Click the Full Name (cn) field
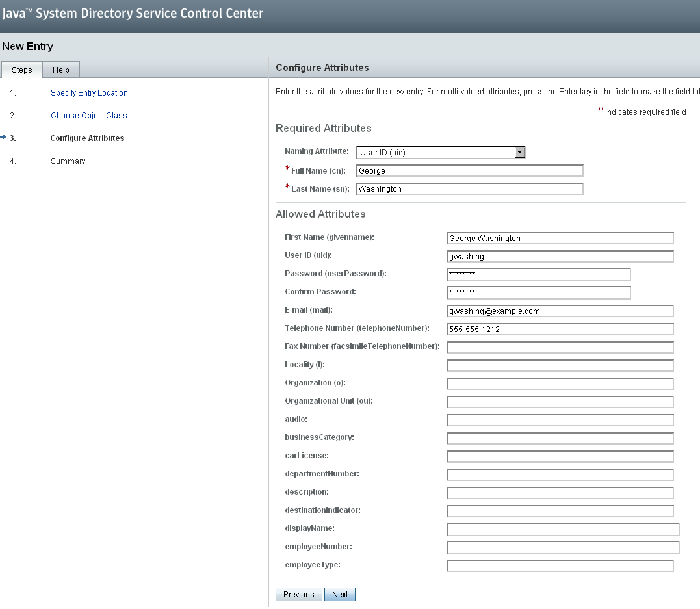This screenshot has height=609, width=700. coord(470,170)
